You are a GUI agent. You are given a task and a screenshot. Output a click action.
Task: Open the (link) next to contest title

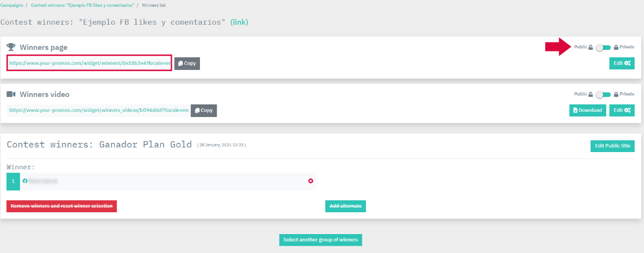[x=239, y=22]
